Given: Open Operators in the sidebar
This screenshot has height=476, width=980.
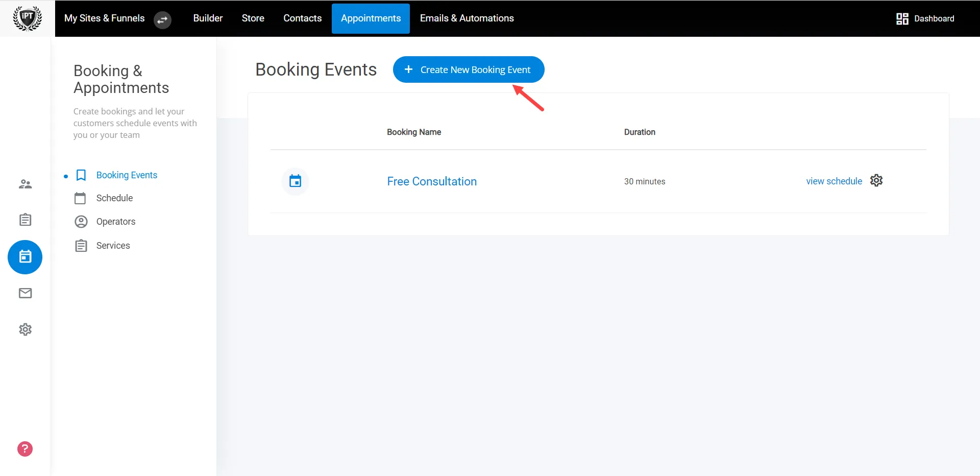Looking at the screenshot, I should pyautogui.click(x=116, y=222).
